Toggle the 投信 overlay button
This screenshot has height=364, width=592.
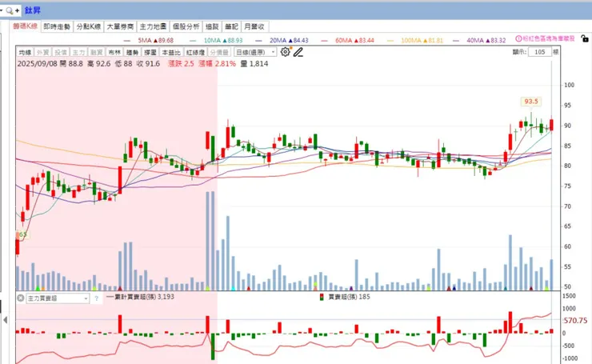click(61, 52)
